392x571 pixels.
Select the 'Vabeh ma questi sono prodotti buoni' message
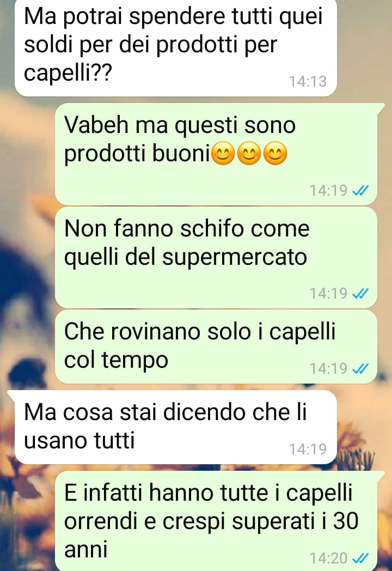pyautogui.click(x=216, y=154)
